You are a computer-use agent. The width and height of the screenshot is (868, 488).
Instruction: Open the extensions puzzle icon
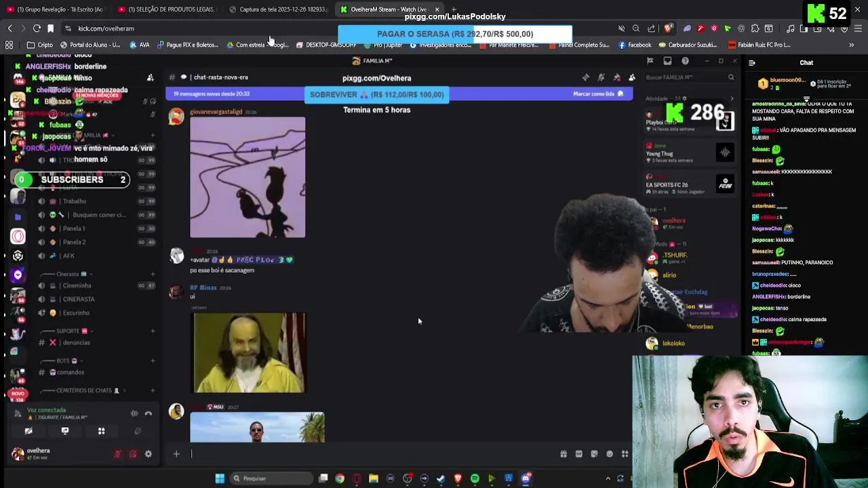(754, 28)
